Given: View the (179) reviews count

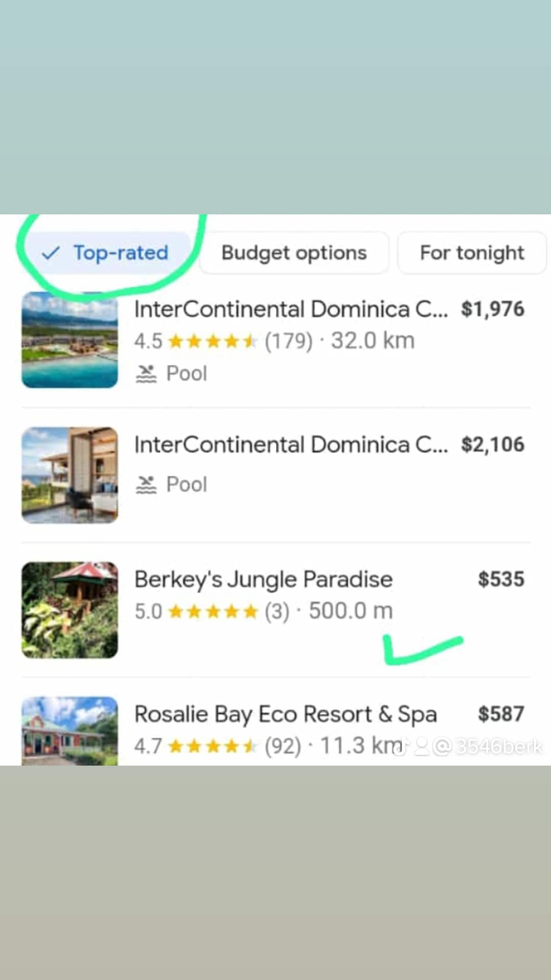Looking at the screenshot, I should (288, 341).
